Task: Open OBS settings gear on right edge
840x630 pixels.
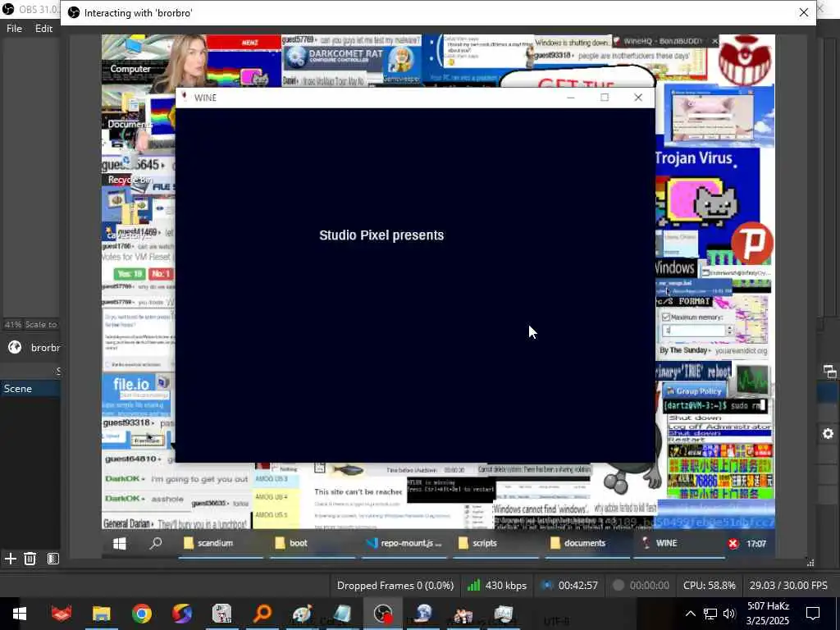Action: tap(829, 433)
